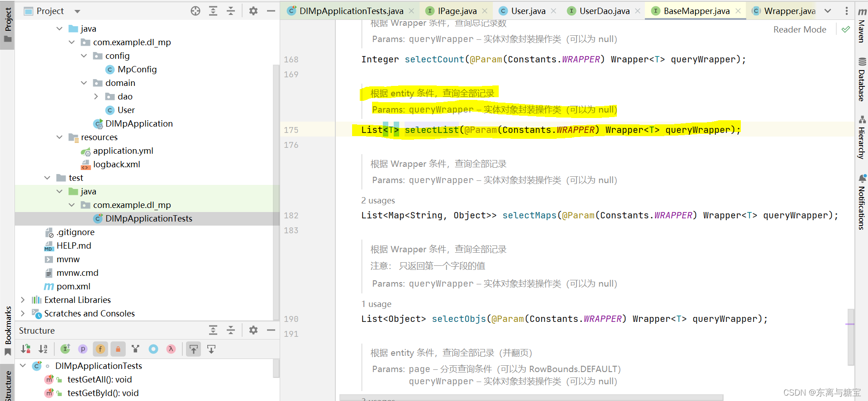Toggle Autoscroll from Source in Structure
Screen dimensions: 868x401
[x=211, y=349]
